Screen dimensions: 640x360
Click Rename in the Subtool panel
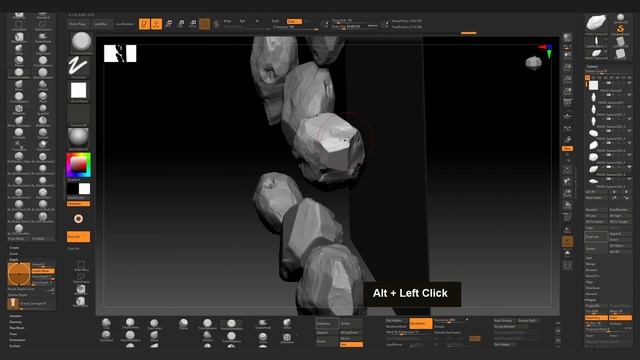click(596, 210)
